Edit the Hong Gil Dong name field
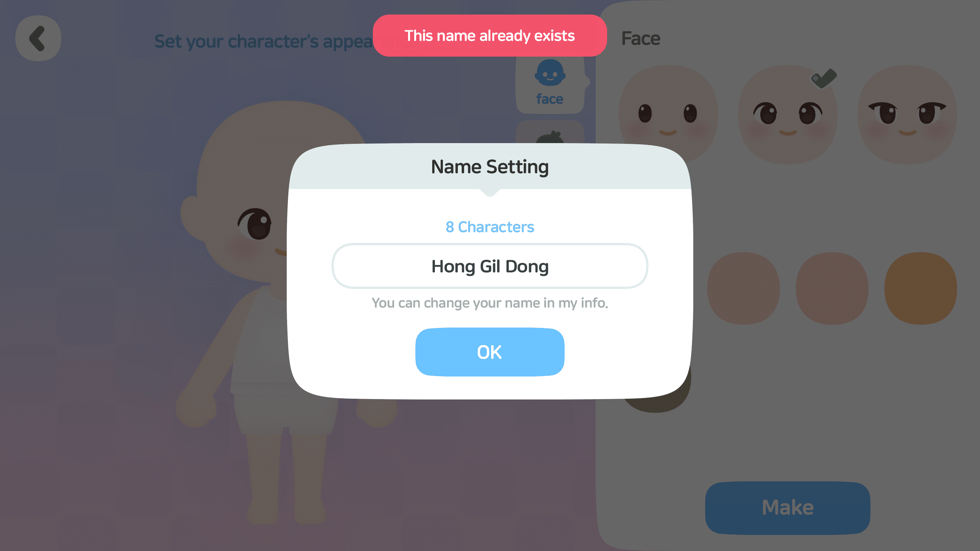This screenshot has height=551, width=980. (490, 266)
